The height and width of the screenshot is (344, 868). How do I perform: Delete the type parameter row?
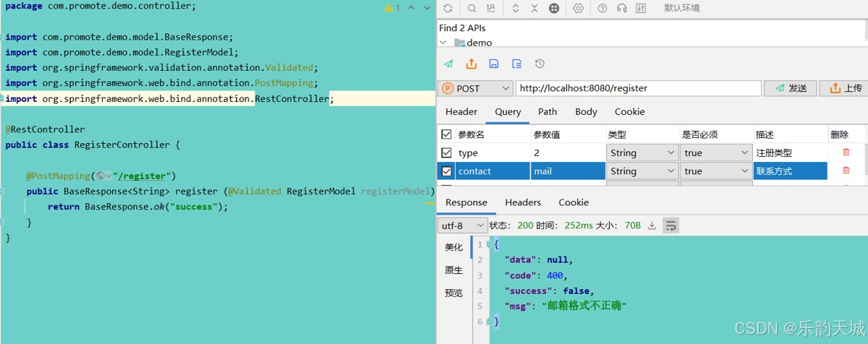(x=846, y=152)
